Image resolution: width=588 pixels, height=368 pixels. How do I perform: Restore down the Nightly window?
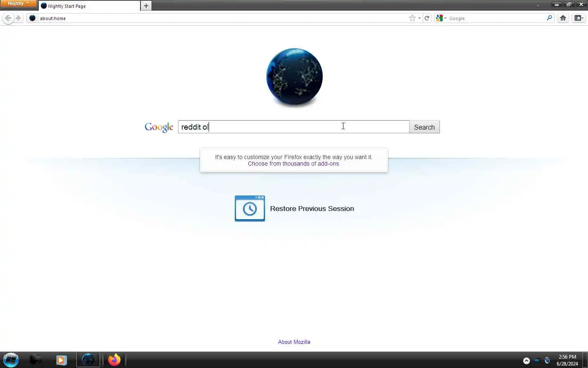coord(569,4)
